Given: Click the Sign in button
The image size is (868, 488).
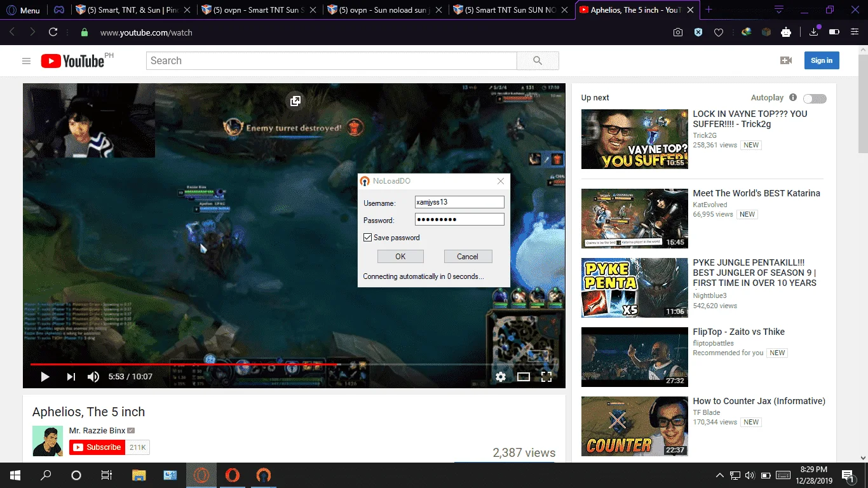Looking at the screenshot, I should [x=822, y=60].
